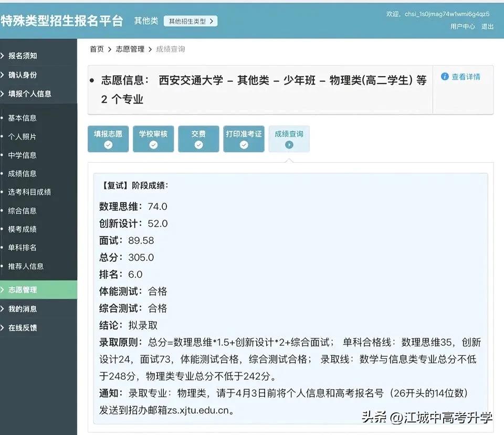
Task: Click the checkmark icon under 交费
Action: (198, 145)
